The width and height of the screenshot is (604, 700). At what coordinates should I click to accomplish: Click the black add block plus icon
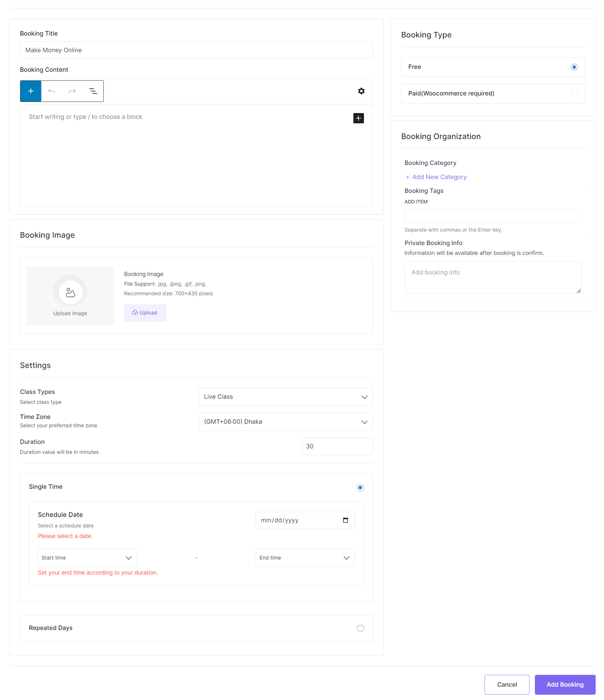[x=358, y=118]
